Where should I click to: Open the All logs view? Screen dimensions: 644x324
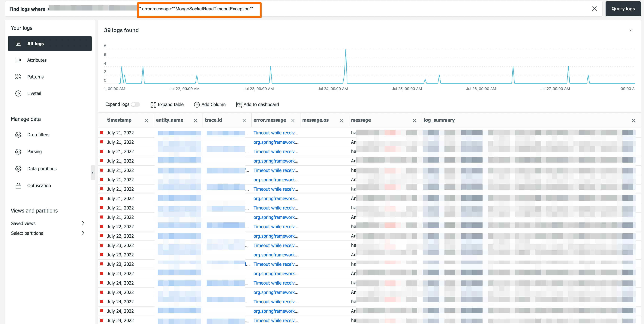pos(50,44)
